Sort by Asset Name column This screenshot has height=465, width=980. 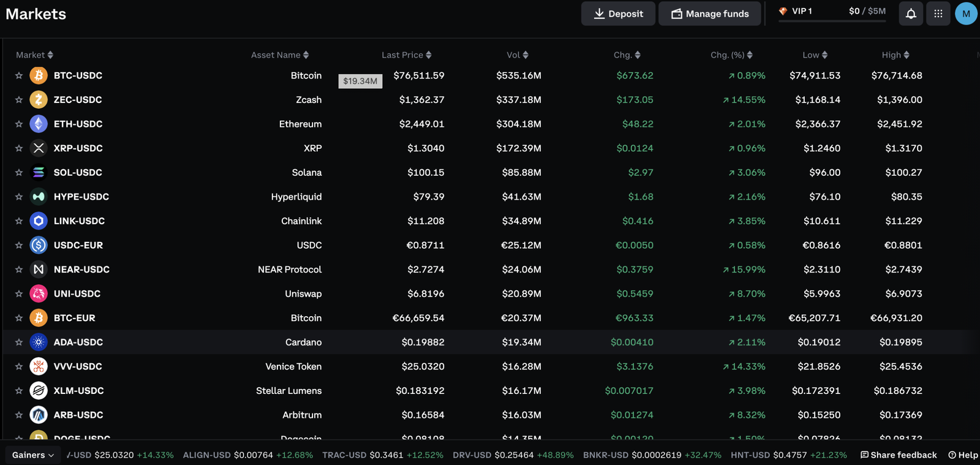pyautogui.click(x=280, y=55)
